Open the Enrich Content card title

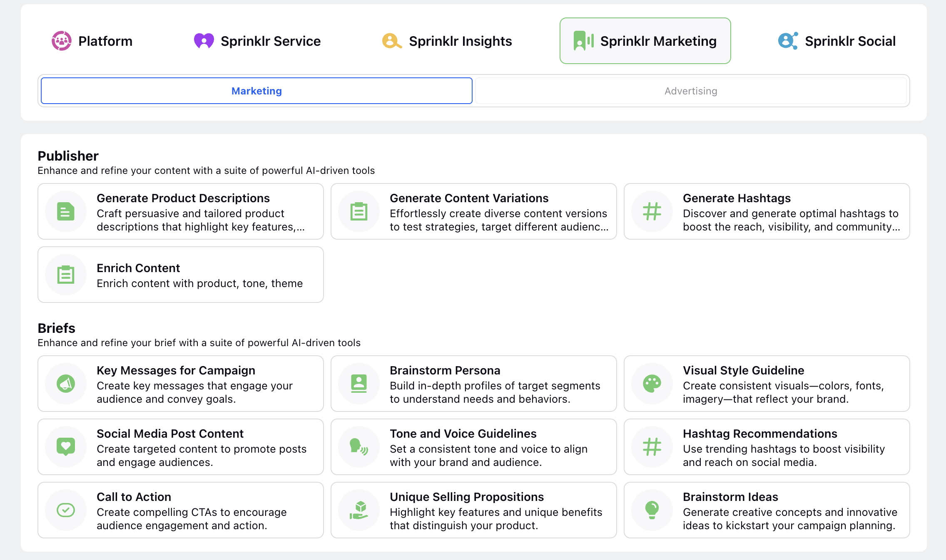point(138,268)
